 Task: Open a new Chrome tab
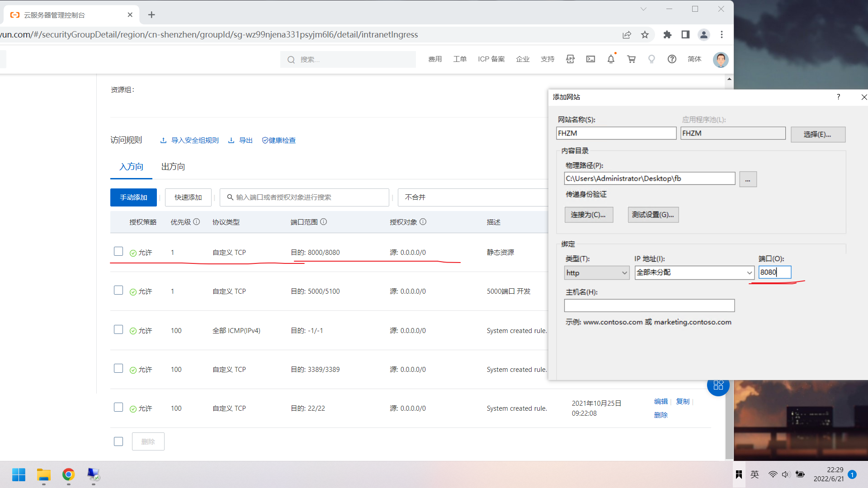(x=151, y=15)
